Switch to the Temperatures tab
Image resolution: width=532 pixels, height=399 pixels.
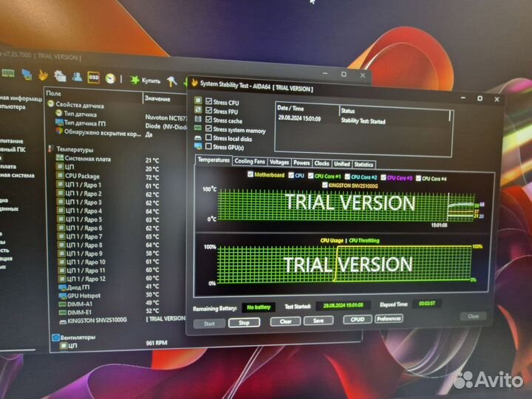pos(214,160)
